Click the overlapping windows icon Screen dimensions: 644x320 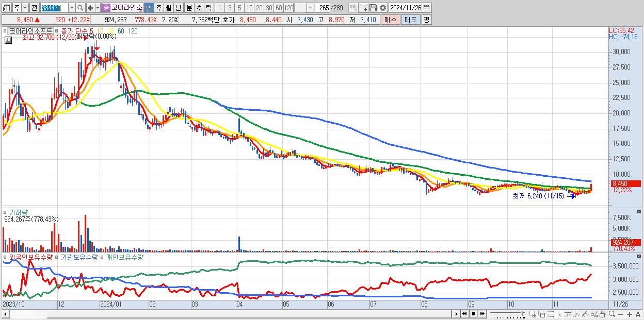coord(541,314)
